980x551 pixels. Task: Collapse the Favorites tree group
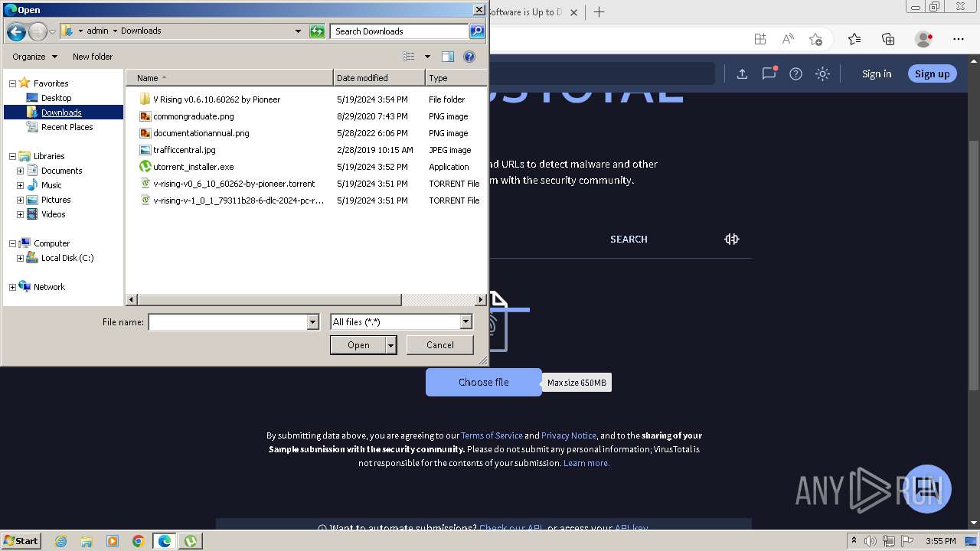[x=12, y=83]
